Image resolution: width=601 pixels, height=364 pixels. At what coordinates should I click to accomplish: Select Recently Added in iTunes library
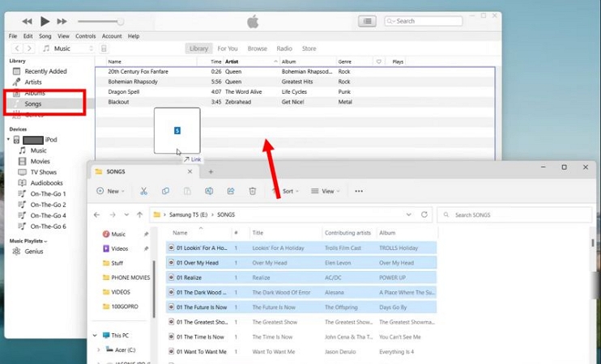[45, 71]
